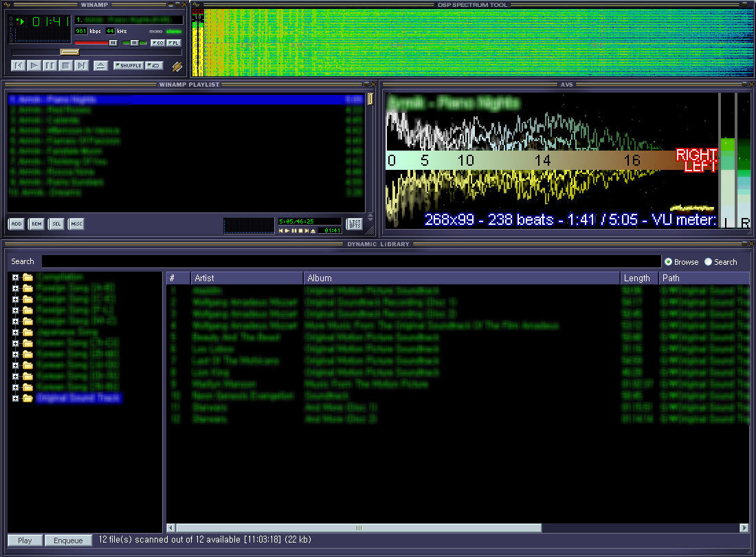Toggle the EQ equalizer window button
The width and height of the screenshot is (756, 557).
[157, 43]
